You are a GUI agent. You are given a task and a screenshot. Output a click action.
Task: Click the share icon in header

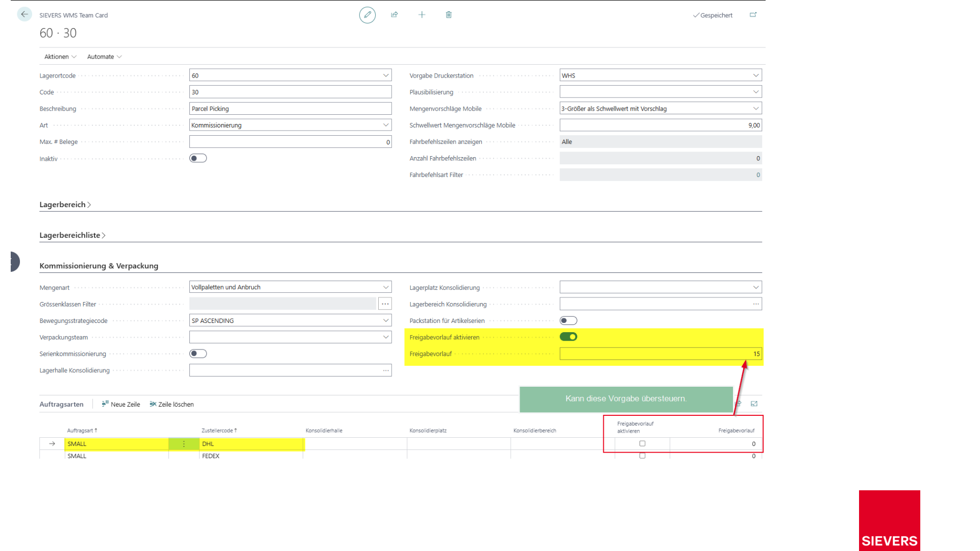(x=395, y=15)
